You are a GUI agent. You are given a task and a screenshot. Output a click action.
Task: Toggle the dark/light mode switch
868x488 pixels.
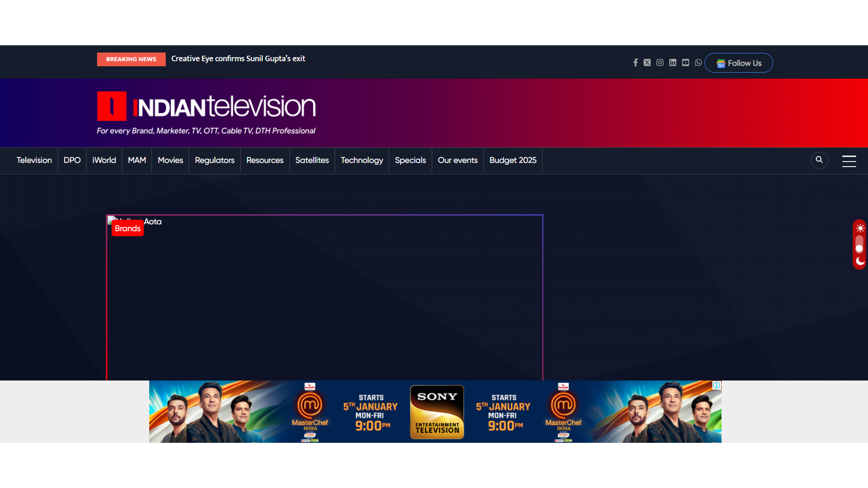(859, 245)
